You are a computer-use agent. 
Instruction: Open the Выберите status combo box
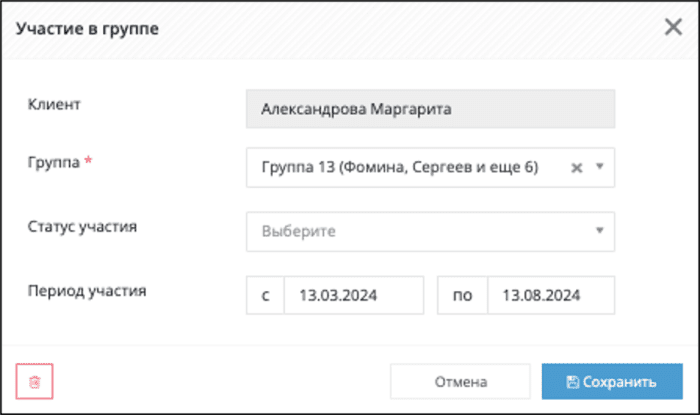coord(430,232)
